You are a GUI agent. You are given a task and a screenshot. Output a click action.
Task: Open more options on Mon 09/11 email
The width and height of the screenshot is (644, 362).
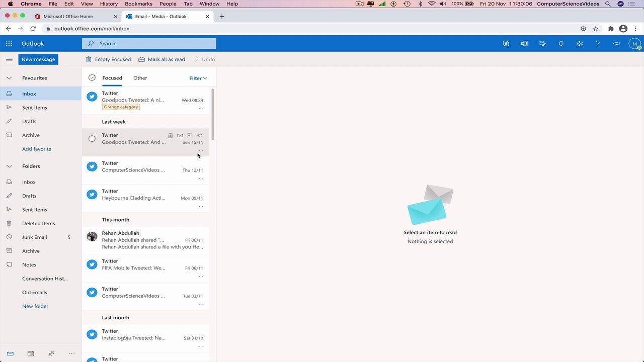pyautogui.click(x=201, y=206)
